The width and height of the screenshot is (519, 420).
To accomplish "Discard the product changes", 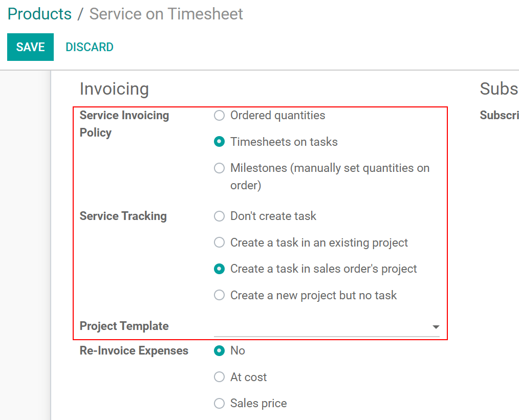I will point(90,47).
